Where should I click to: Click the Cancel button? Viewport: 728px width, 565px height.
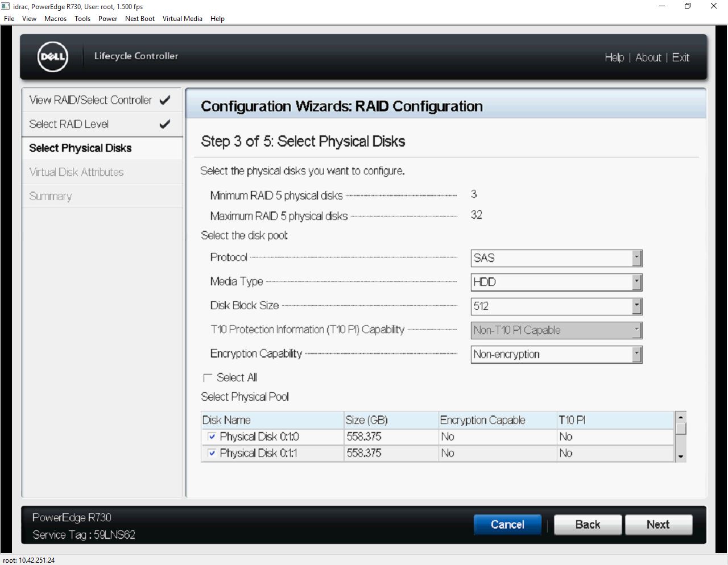(x=507, y=525)
